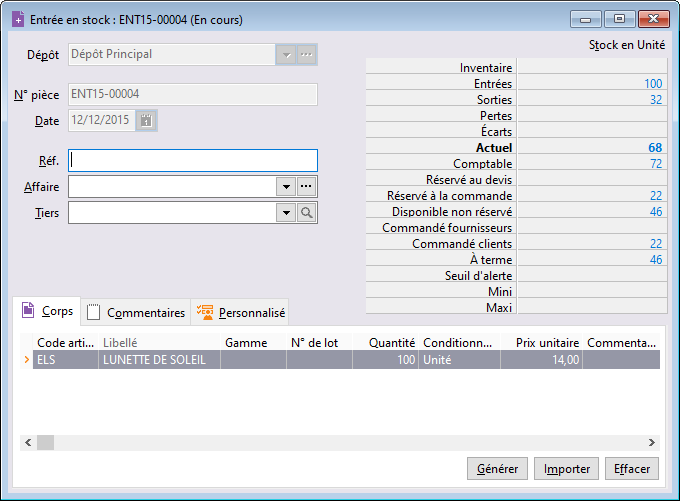Click the horizontal scrollbar right arrow
Screen dimensions: 680x501
(x=651, y=442)
